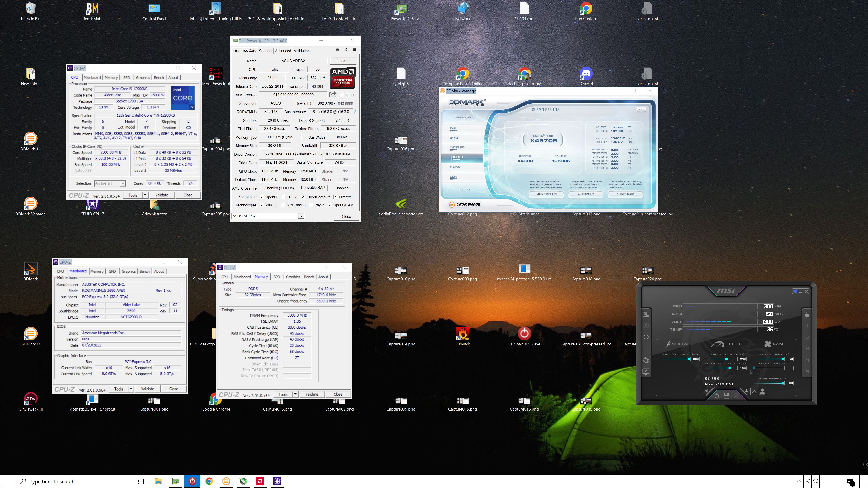
Task: Toggle the Ray Tracing checkbox
Action: pyautogui.click(x=283, y=205)
